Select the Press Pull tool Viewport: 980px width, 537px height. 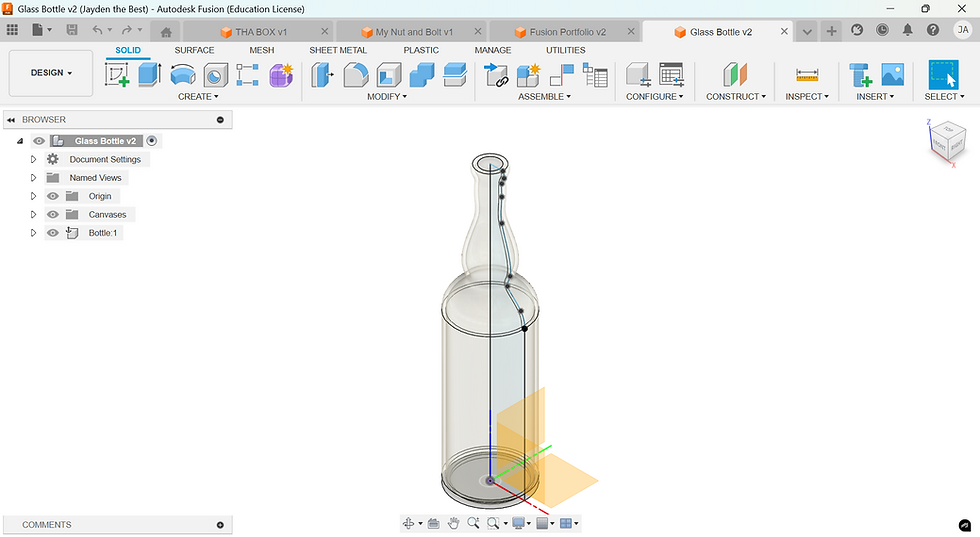point(322,75)
